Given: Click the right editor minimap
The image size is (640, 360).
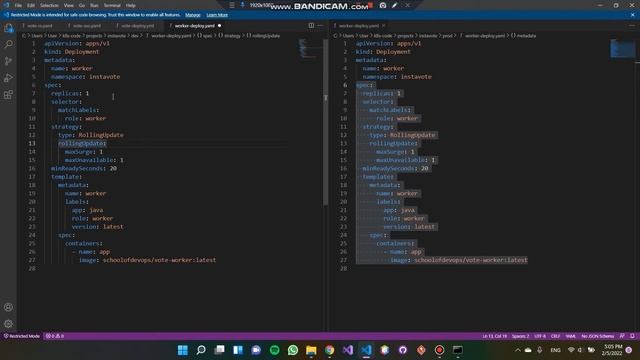Looking at the screenshot, I should coord(622,49).
